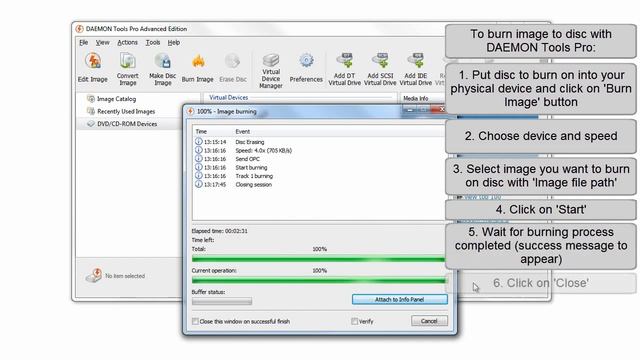Image resolution: width=640 pixels, height=360 pixels.
Task: Open the Tools menu
Action: pyautogui.click(x=153, y=42)
